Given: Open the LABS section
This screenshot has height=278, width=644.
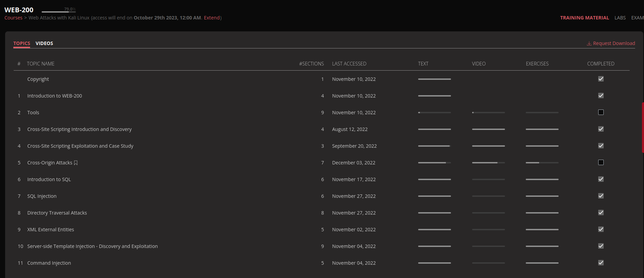Looking at the screenshot, I should pyautogui.click(x=620, y=18).
